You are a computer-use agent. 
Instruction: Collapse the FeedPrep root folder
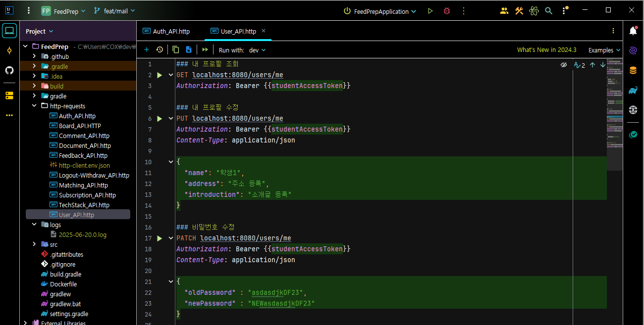pyautogui.click(x=25, y=46)
